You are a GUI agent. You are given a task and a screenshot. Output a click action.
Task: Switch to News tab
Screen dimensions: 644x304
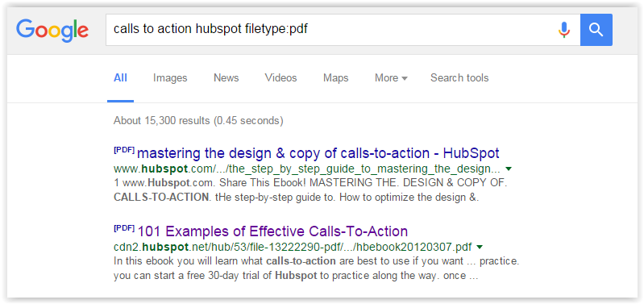coord(226,78)
